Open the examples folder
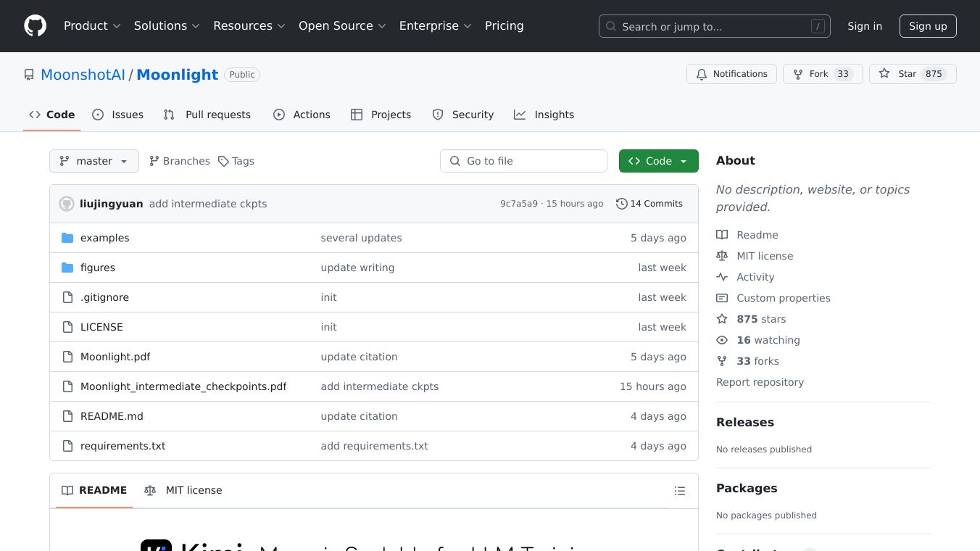Image resolution: width=980 pixels, height=551 pixels. (x=104, y=238)
